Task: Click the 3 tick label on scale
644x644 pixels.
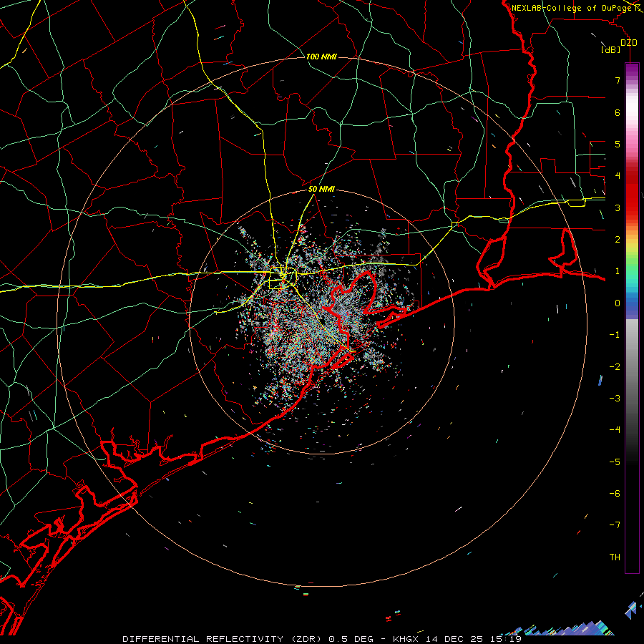Action: click(618, 208)
